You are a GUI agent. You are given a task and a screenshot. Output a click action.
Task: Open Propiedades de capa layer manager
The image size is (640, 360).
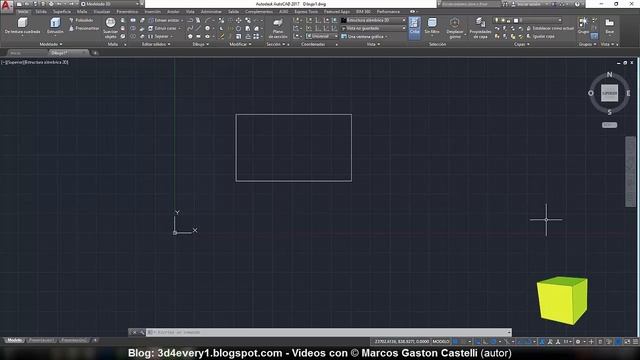click(480, 28)
